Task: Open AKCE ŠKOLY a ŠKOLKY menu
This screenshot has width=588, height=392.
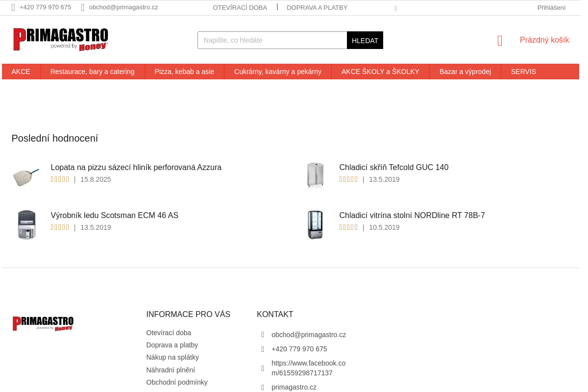Action: point(380,72)
